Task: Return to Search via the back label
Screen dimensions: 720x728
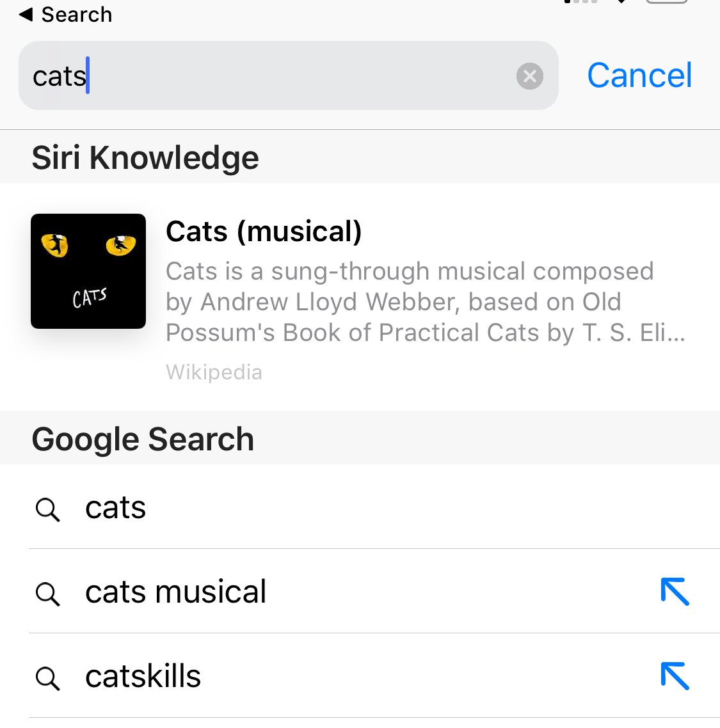Action: (77, 15)
